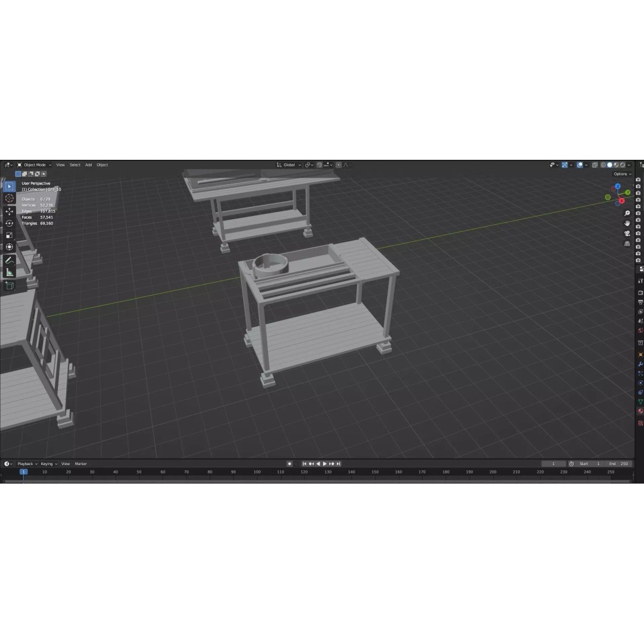
Task: Open the Modifier wrench properties tab
Action: [640, 364]
